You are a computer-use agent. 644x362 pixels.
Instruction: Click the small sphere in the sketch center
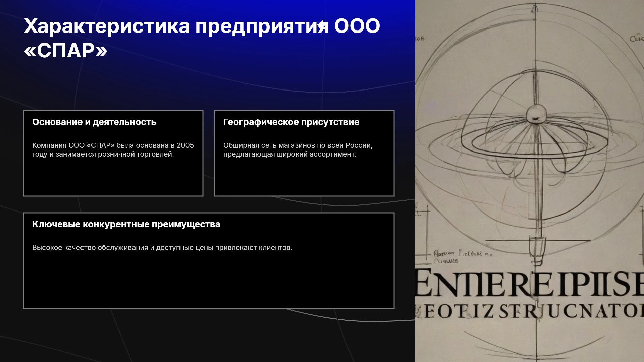click(536, 113)
